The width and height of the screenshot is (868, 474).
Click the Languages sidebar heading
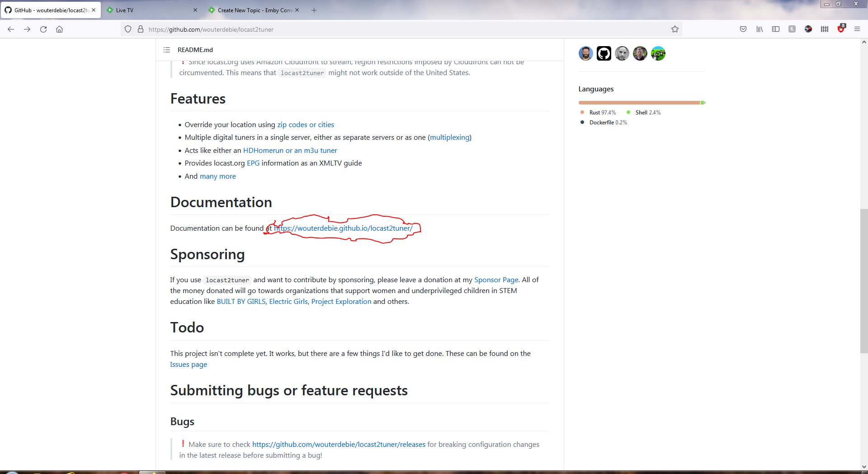(x=596, y=89)
